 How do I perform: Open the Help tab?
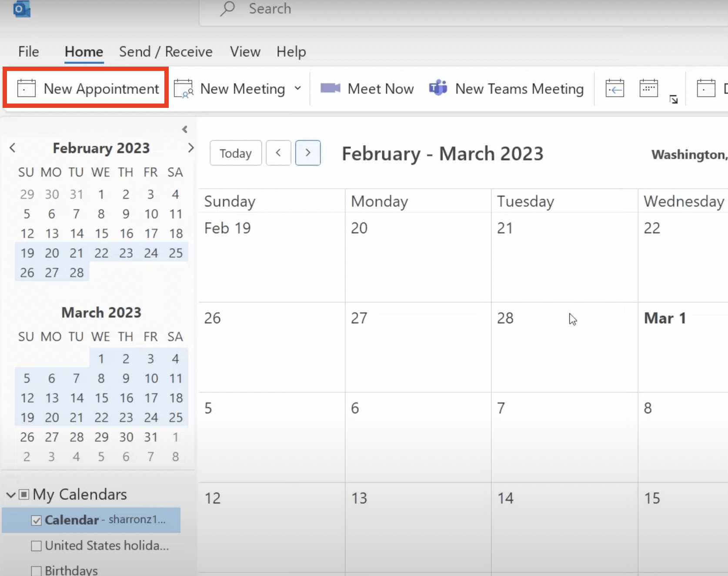click(291, 52)
